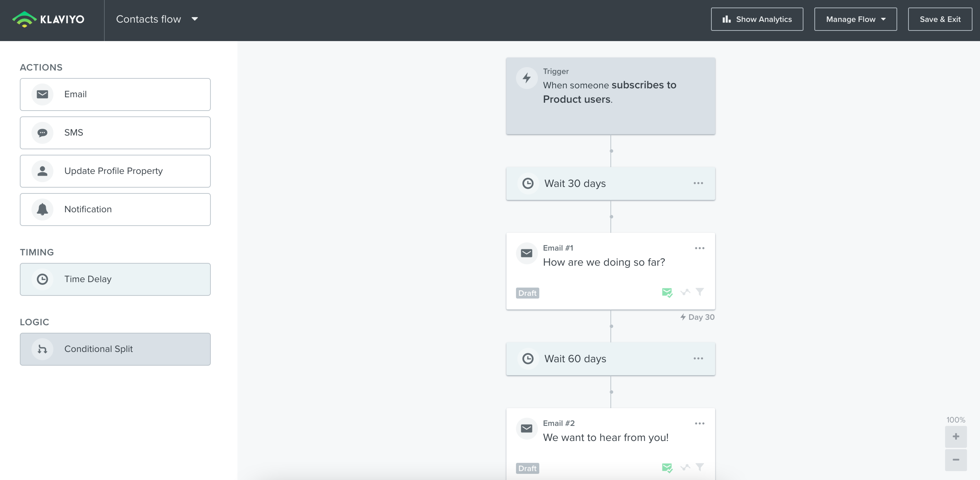Click the Trigger lightning bolt icon
Screen dimensions: 980x480
click(x=526, y=78)
